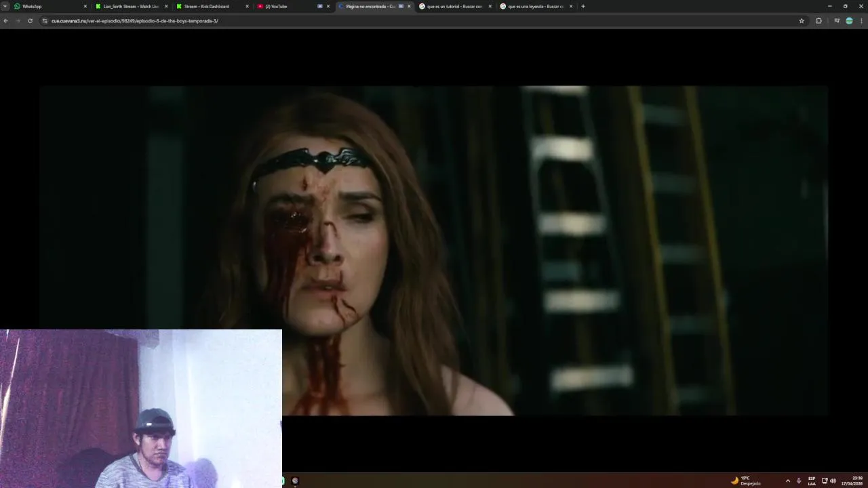Close the 'que es un tutorial' tab

tap(490, 6)
